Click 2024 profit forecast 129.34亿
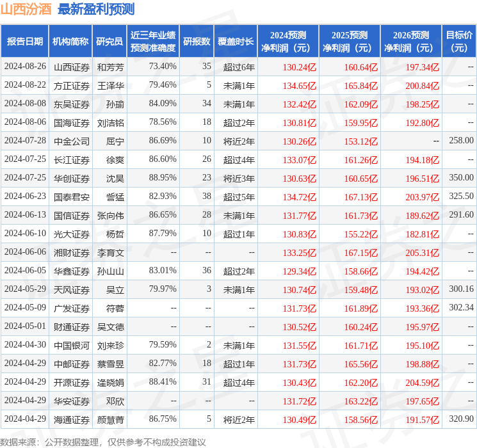Screen dimensions: 477x448 pyautogui.click(x=300, y=271)
